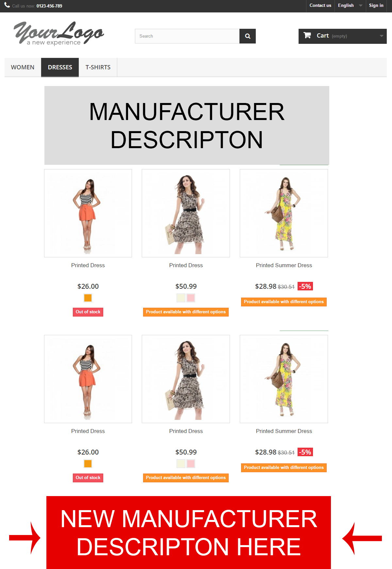Viewport: 392px width, 569px height.
Task: Choose beige swatch on $50.99 dress, second row
Action: pyautogui.click(x=181, y=464)
